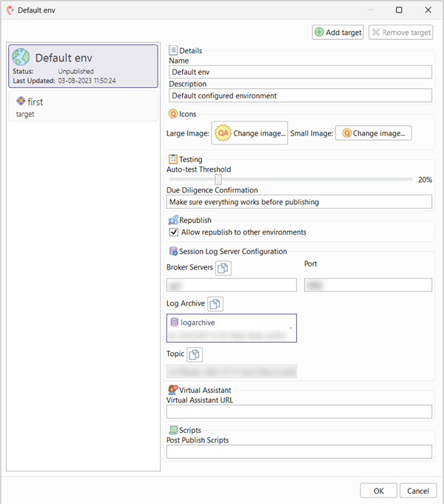Click copy icon next to Log Archive

(215, 303)
